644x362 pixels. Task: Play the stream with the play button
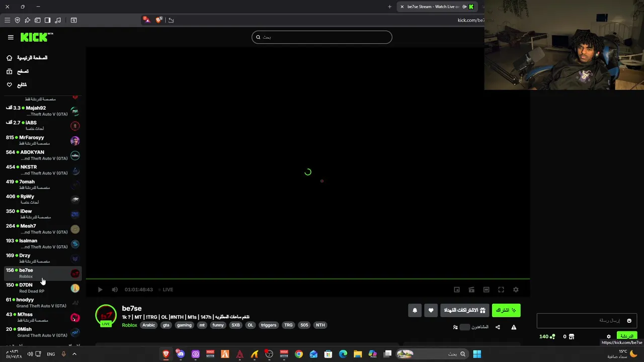[100, 290]
